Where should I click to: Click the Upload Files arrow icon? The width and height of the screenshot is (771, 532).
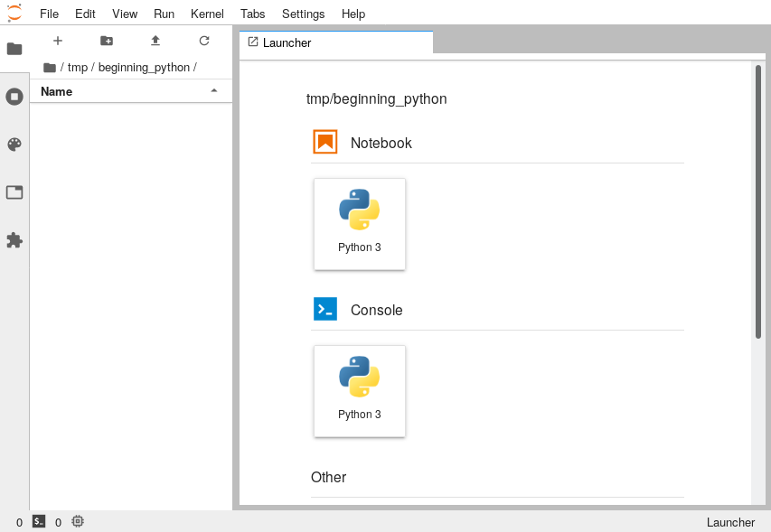pyautogui.click(x=155, y=41)
